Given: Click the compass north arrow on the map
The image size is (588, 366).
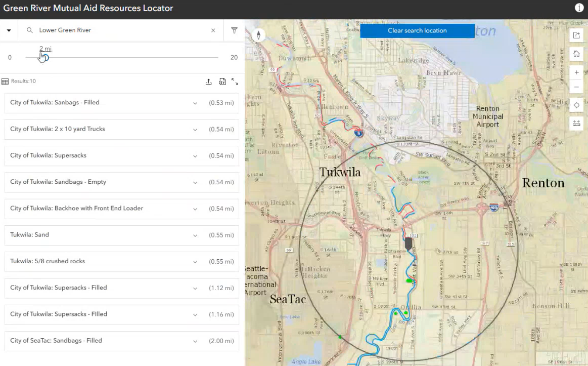Looking at the screenshot, I should (258, 35).
